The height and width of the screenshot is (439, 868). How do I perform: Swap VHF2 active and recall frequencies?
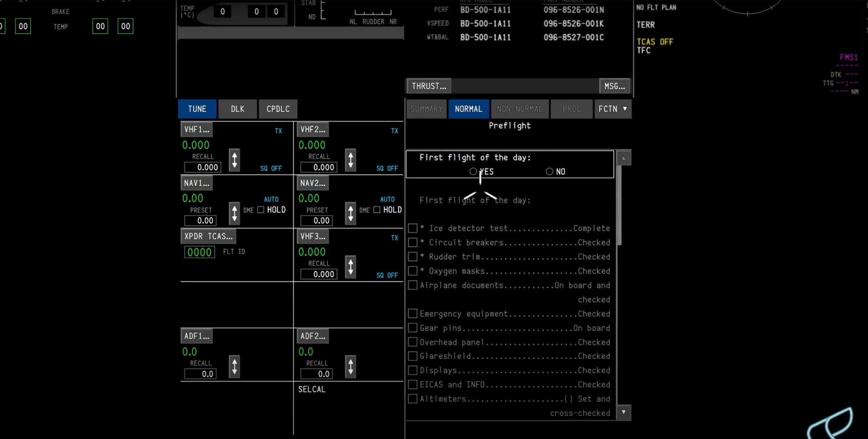point(350,160)
